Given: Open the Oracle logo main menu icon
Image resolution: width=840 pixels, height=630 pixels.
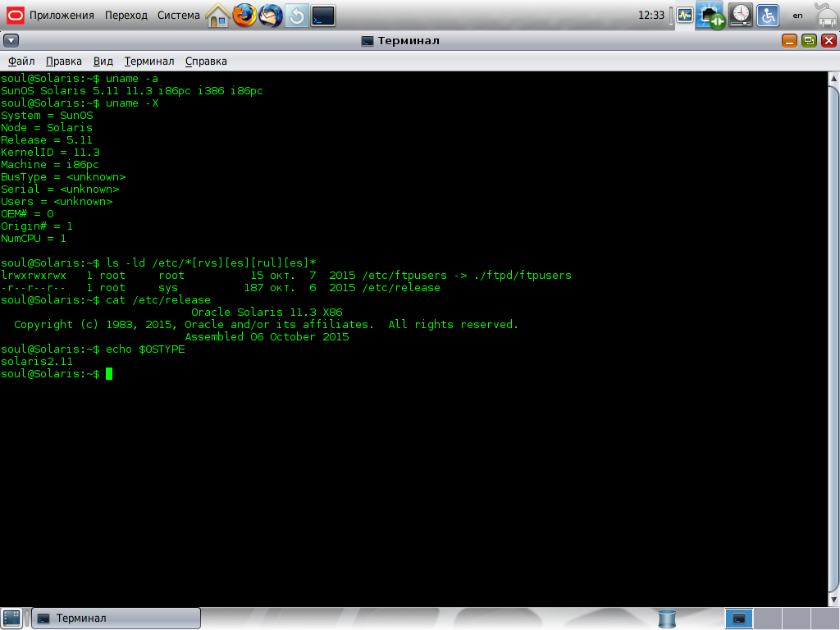Looking at the screenshot, I should point(15,16).
